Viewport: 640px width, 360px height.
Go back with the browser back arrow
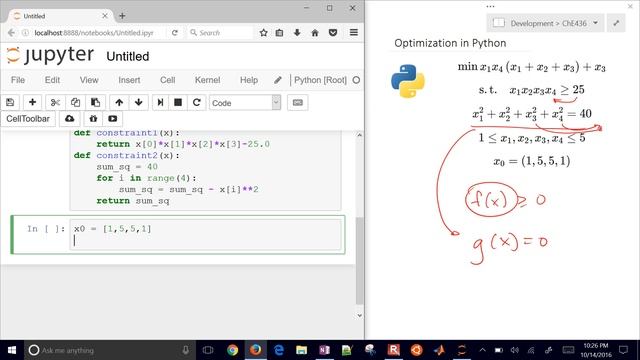pyautogui.click(x=11, y=33)
